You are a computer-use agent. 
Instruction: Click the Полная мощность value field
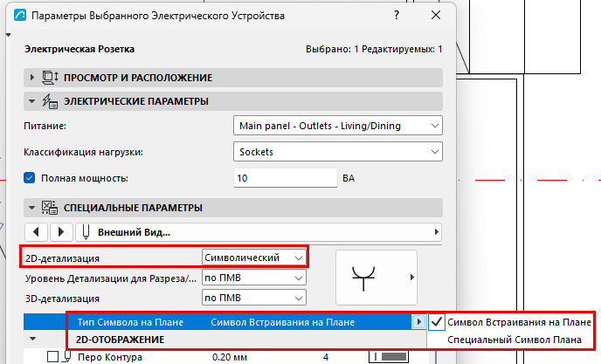285,178
